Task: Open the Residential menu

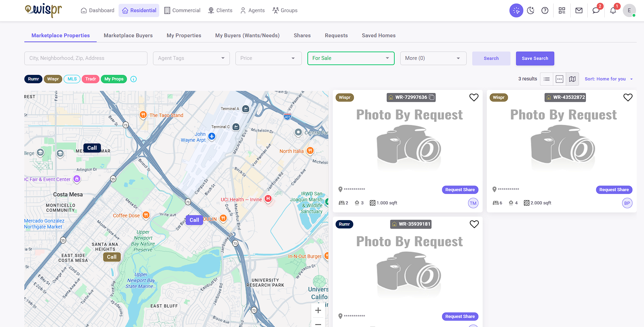Action: click(139, 10)
